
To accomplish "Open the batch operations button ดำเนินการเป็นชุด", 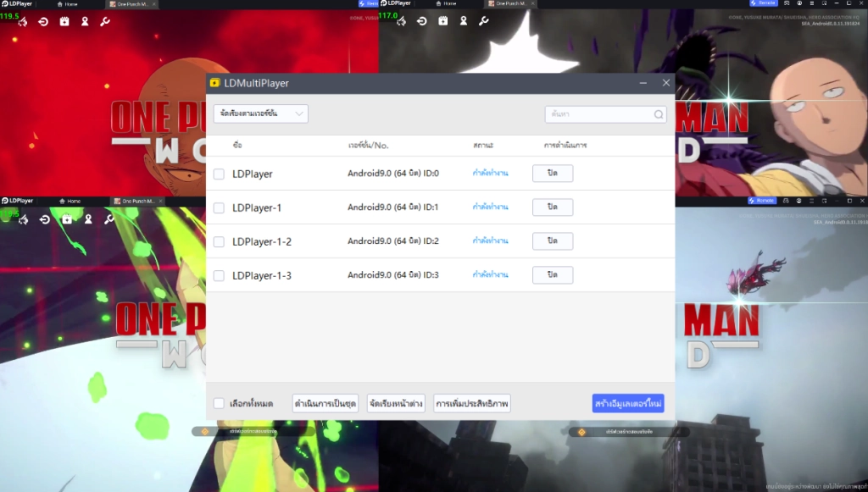I will click(325, 404).
